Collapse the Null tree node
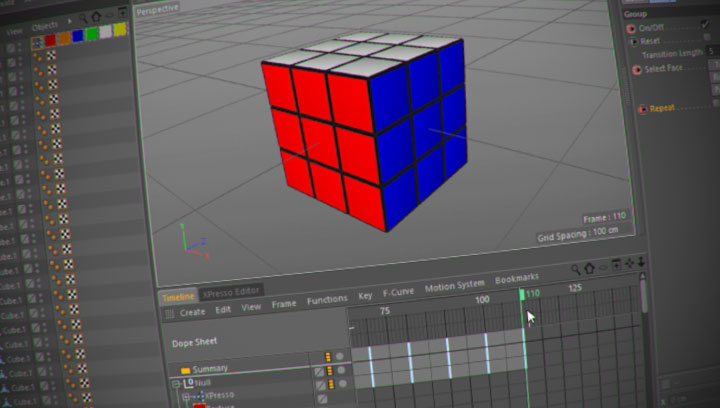 pyautogui.click(x=176, y=384)
